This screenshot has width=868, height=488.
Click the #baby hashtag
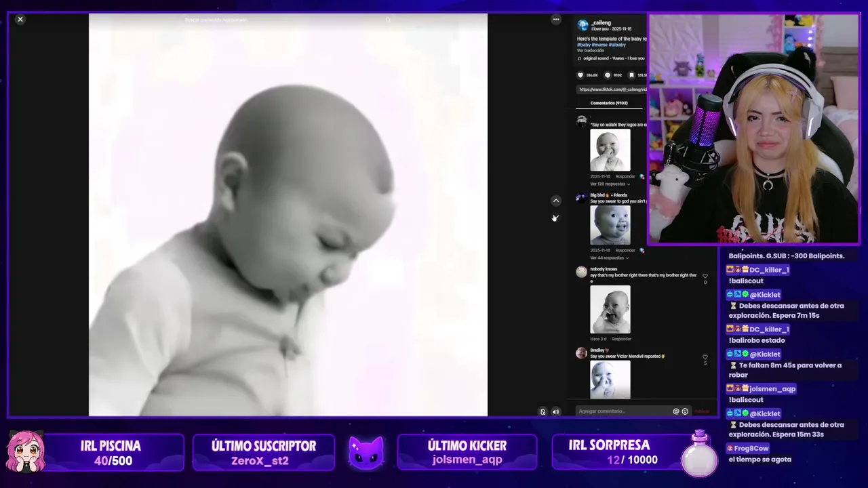(584, 45)
